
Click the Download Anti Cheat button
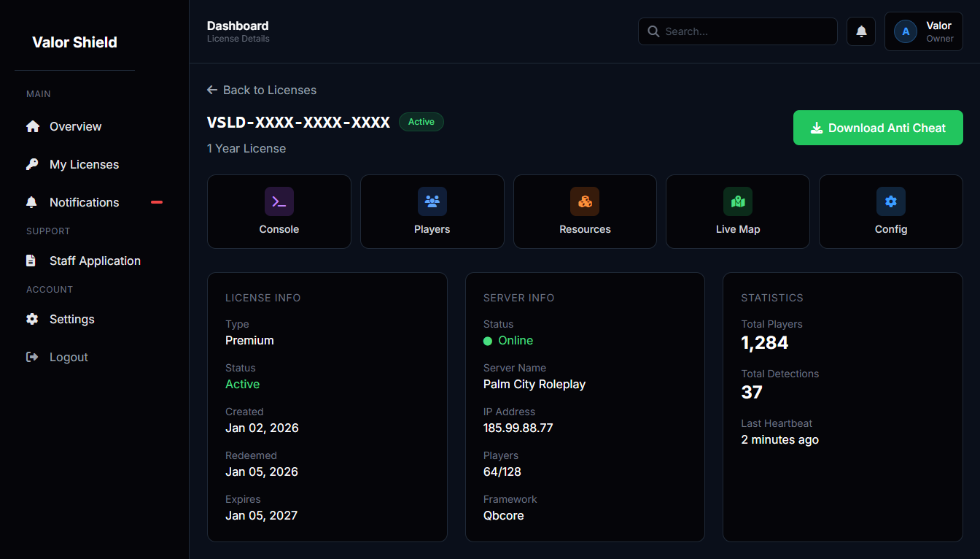(878, 127)
